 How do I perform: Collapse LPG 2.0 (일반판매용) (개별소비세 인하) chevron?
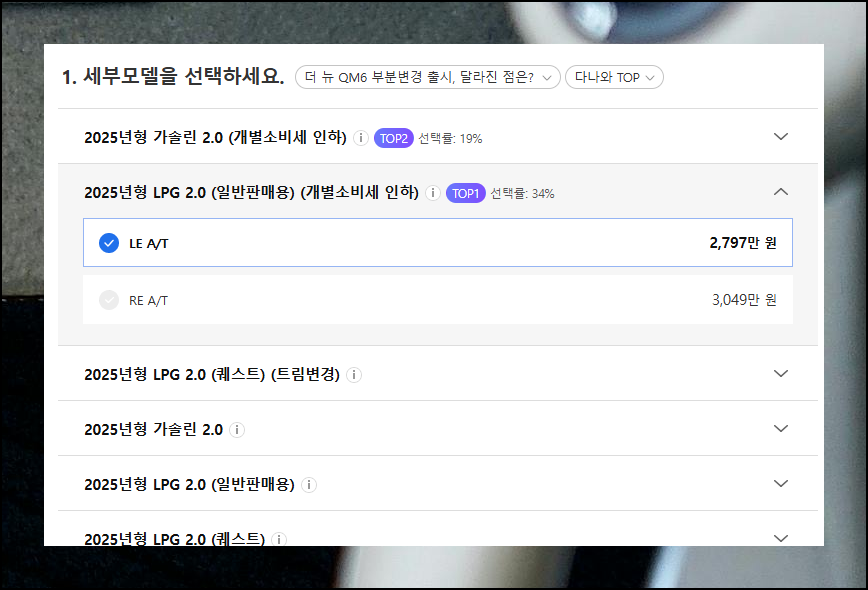click(x=781, y=192)
